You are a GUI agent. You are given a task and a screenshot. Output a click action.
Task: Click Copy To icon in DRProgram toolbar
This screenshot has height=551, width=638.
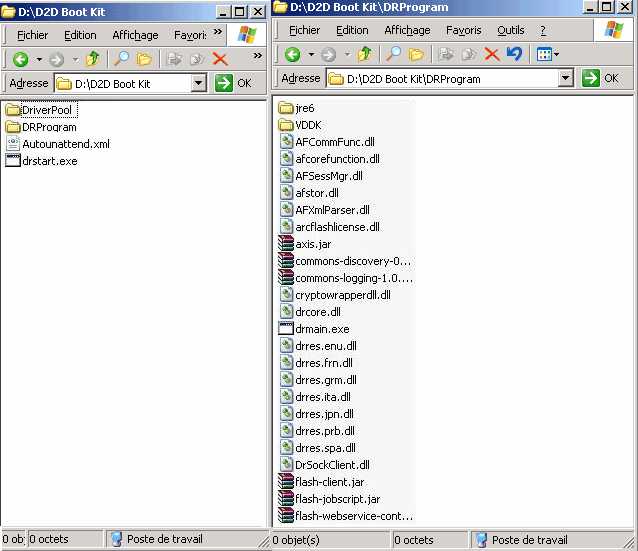pyautogui.click(x=469, y=55)
